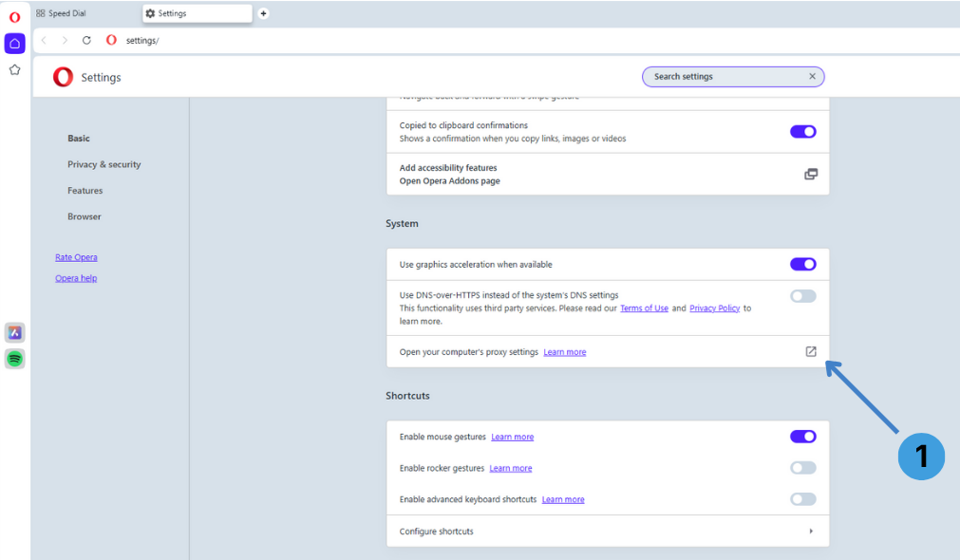Open the home sidebar icon
The image size is (960, 560).
(14, 44)
